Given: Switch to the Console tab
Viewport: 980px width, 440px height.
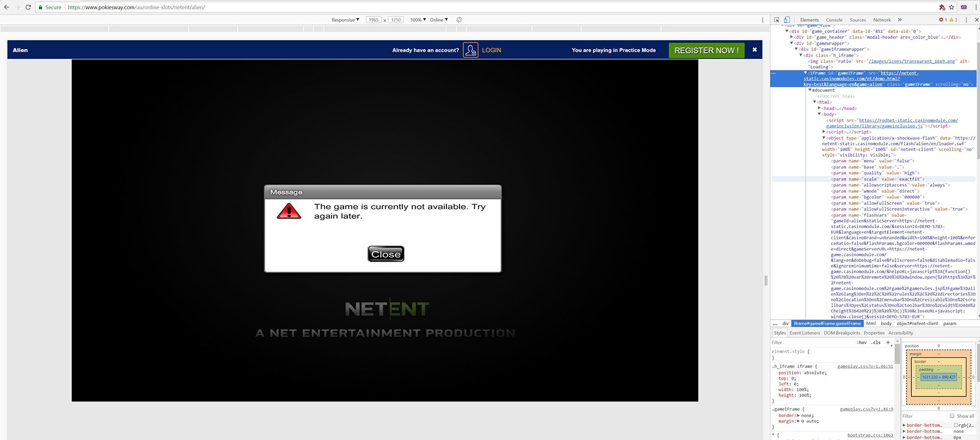Looking at the screenshot, I should click(x=834, y=20).
